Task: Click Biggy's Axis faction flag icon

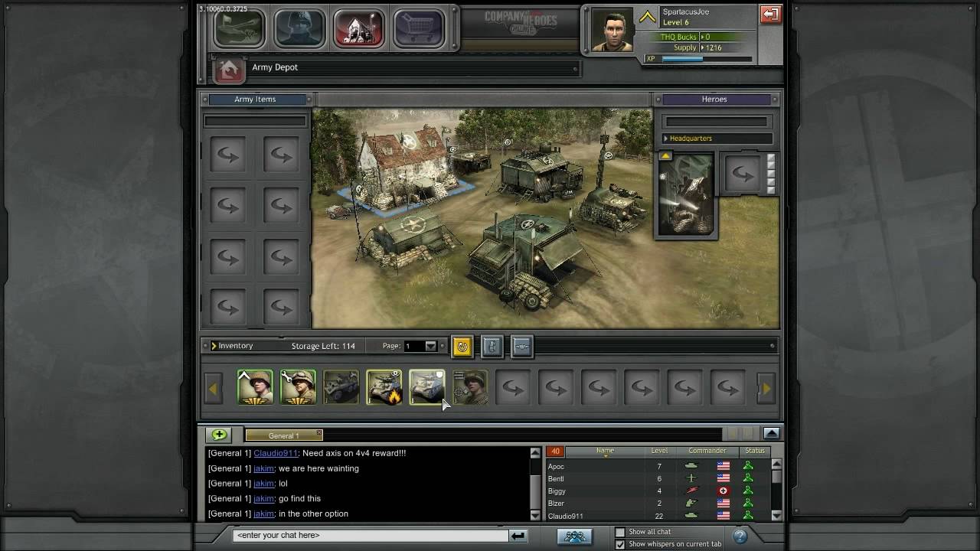Action: click(x=724, y=491)
